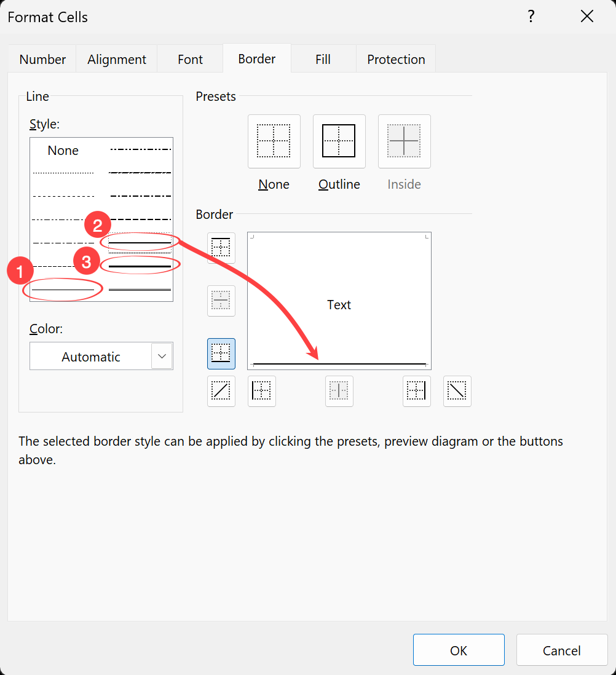Apply the right border button

417,391
